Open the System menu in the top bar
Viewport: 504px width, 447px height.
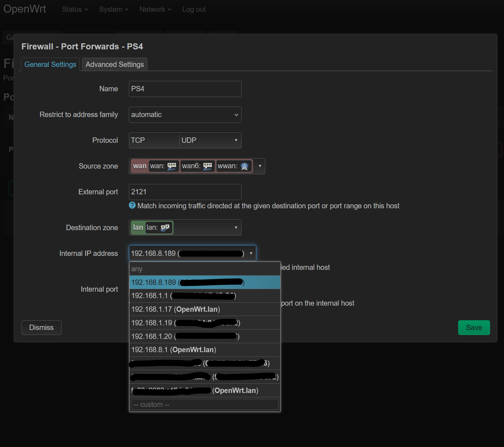[x=113, y=9]
